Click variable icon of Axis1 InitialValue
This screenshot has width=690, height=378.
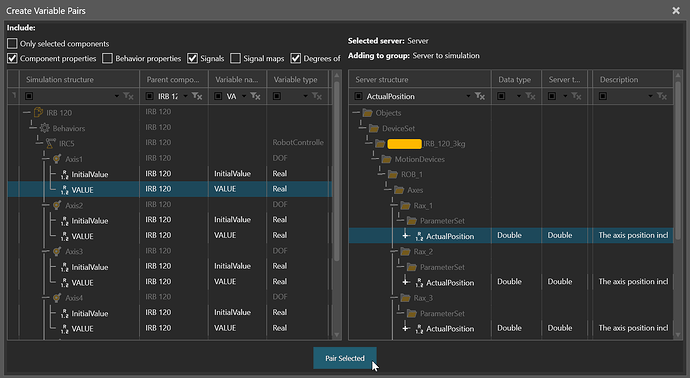(65, 175)
